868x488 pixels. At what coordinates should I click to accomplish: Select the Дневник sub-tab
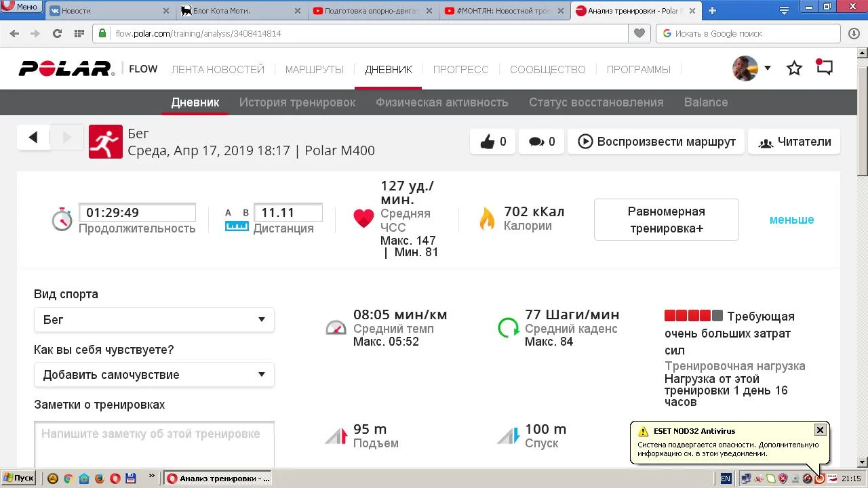coord(195,102)
